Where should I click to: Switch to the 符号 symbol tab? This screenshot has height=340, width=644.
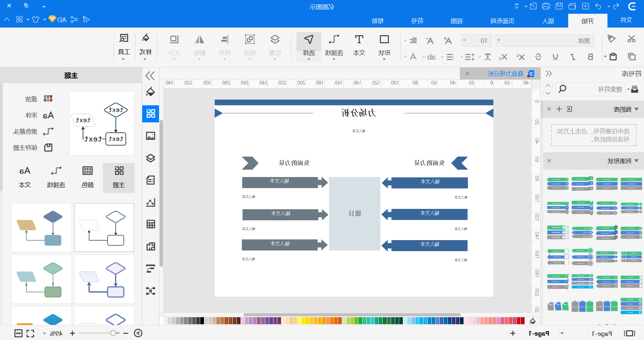tap(417, 21)
